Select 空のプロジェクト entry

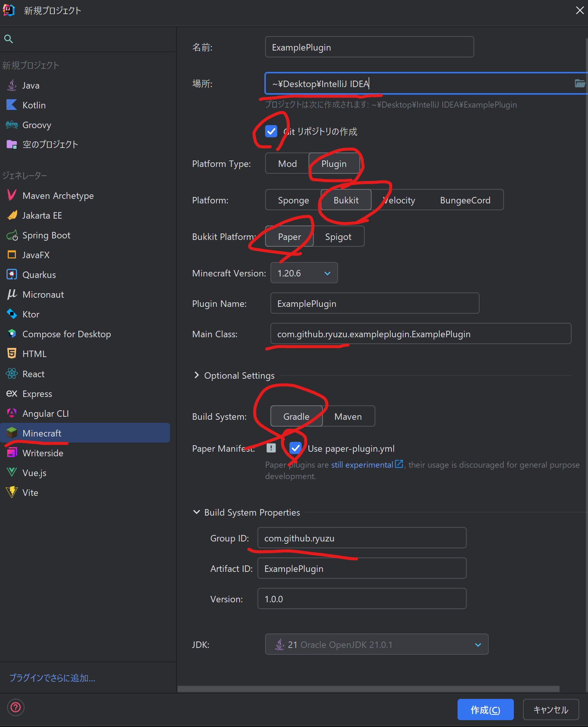pyautogui.click(x=50, y=144)
